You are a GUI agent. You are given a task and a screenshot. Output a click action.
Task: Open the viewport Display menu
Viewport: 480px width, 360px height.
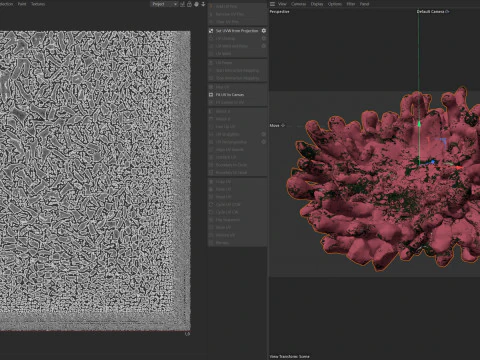pyautogui.click(x=317, y=4)
